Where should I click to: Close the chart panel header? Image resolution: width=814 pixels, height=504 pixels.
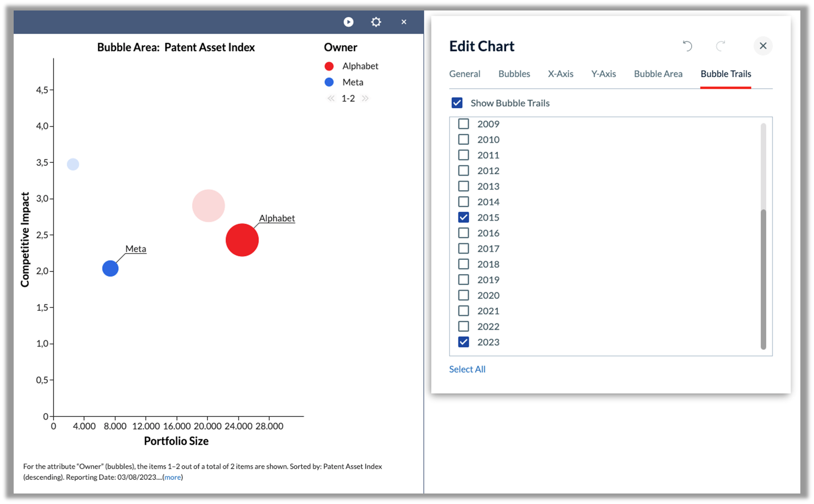404,22
